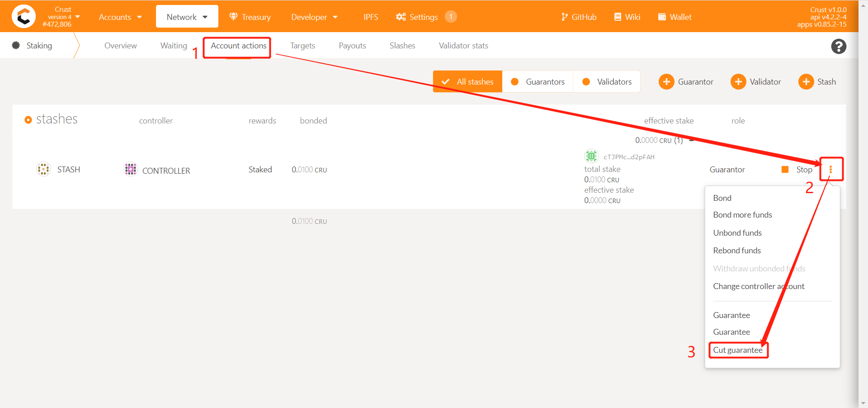Click the CONTROLLER account name
Viewport: 868px width, 408px height.
coord(166,171)
